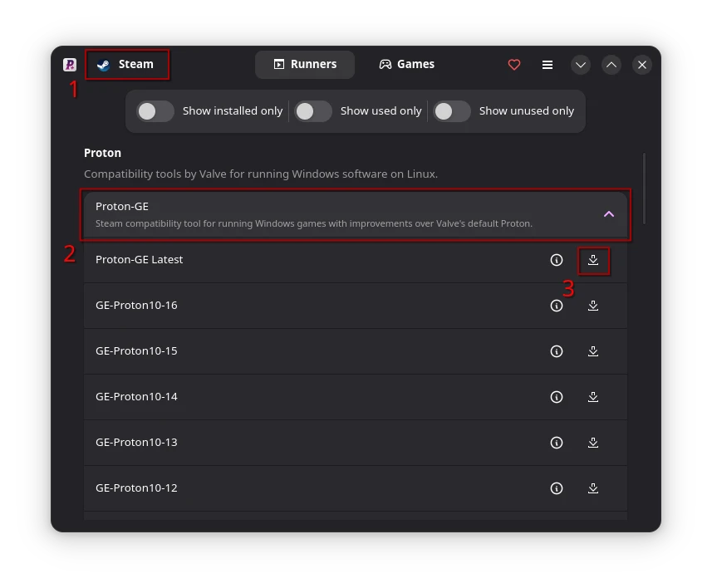Download the Proton-GE Latest runner
Screen dimensions: 712x588
[x=593, y=259]
